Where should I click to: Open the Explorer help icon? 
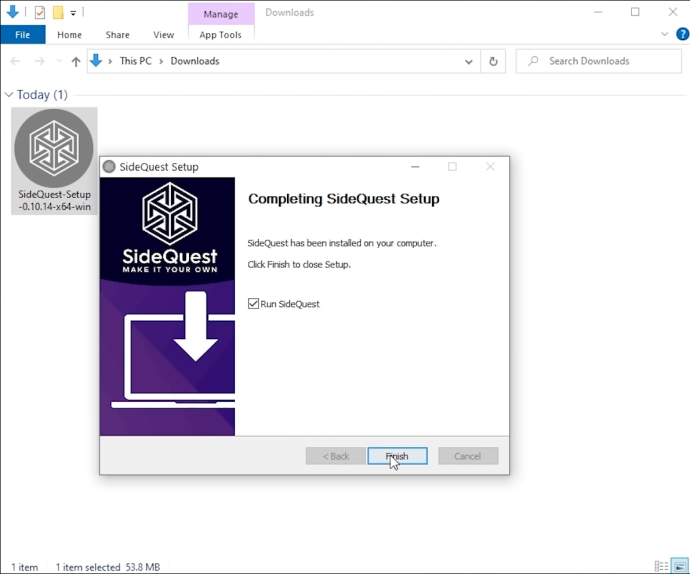682,34
